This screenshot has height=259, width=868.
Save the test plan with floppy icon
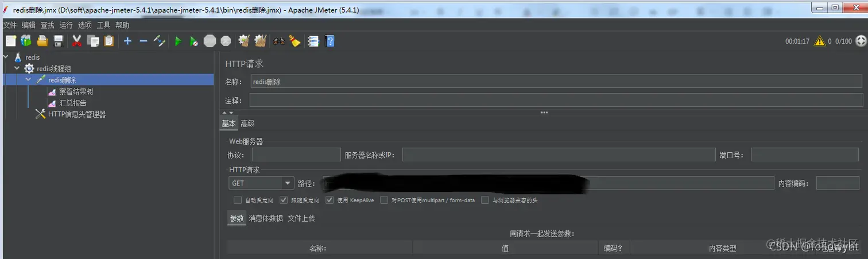58,41
